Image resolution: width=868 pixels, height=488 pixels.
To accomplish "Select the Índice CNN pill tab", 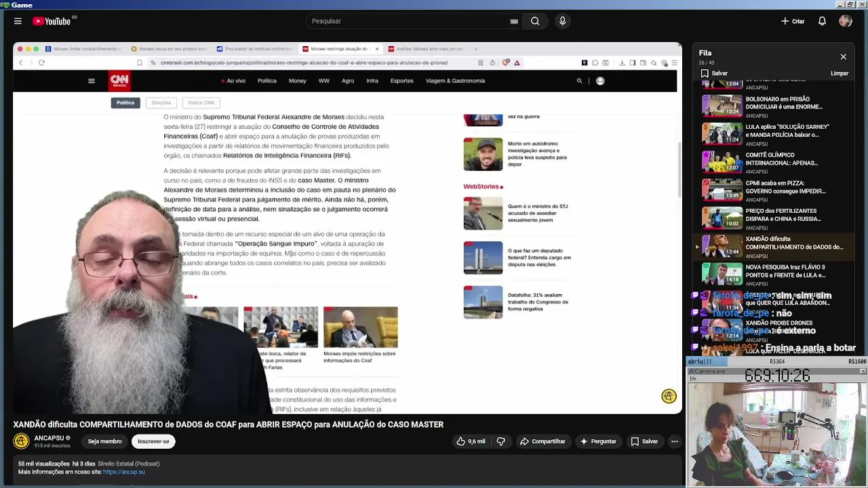I will 201,102.
